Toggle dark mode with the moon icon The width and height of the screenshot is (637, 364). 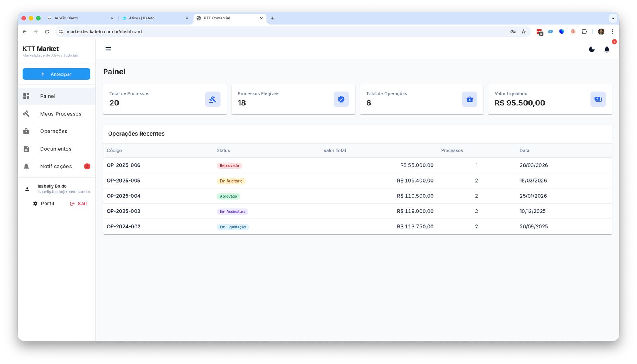point(592,49)
